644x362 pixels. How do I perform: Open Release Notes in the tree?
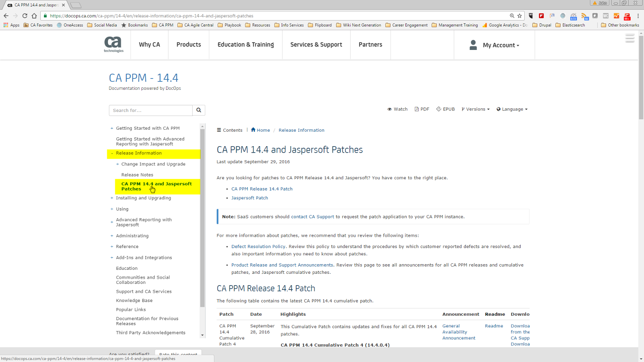pyautogui.click(x=137, y=175)
